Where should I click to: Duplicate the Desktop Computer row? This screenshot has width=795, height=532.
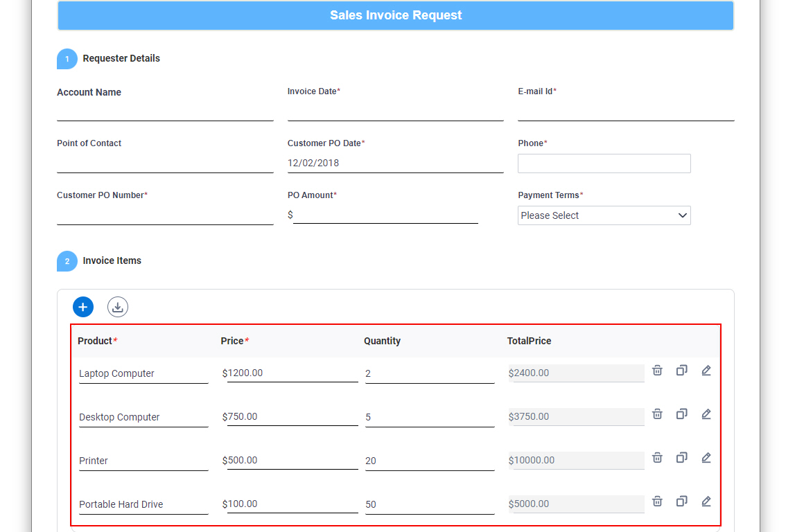click(682, 414)
